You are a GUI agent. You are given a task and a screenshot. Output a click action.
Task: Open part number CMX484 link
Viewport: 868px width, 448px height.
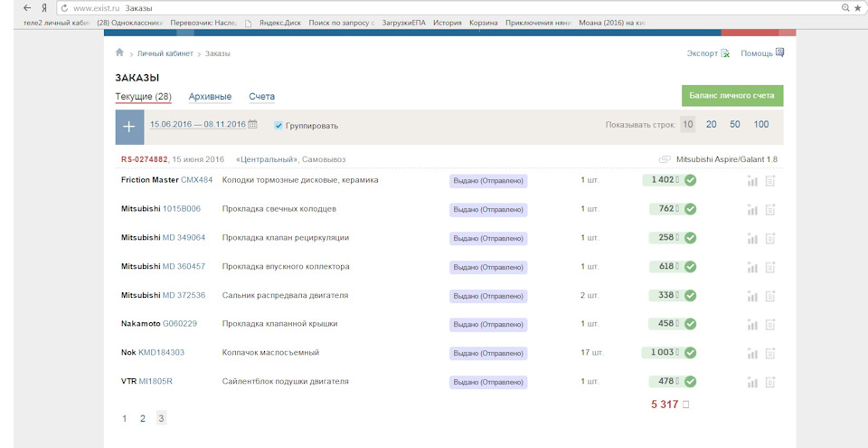(x=196, y=179)
